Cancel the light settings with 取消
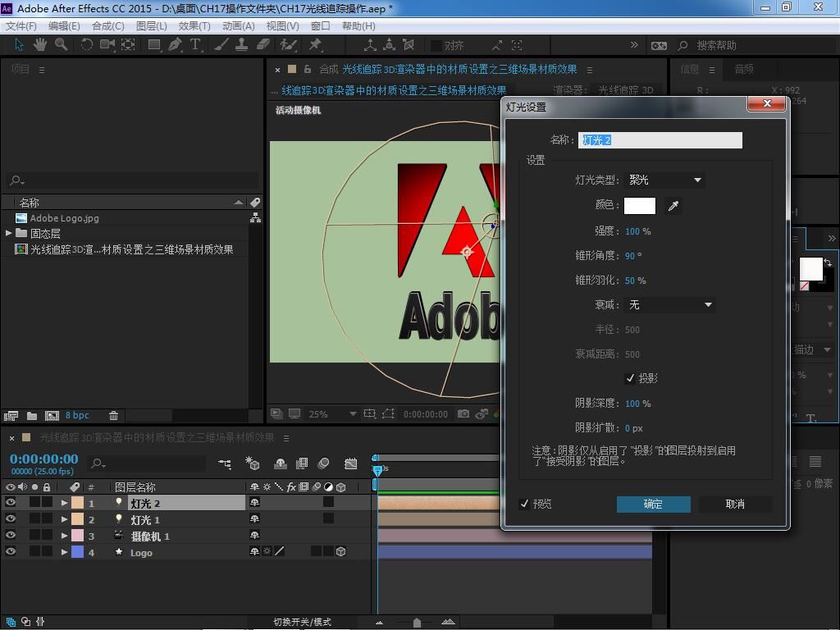 [x=735, y=504]
